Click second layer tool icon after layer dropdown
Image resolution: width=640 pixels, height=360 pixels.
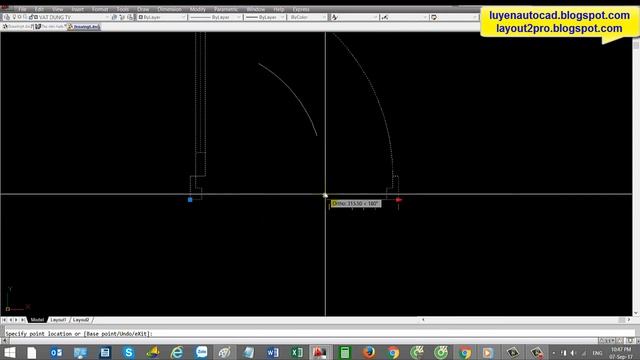coord(122,17)
